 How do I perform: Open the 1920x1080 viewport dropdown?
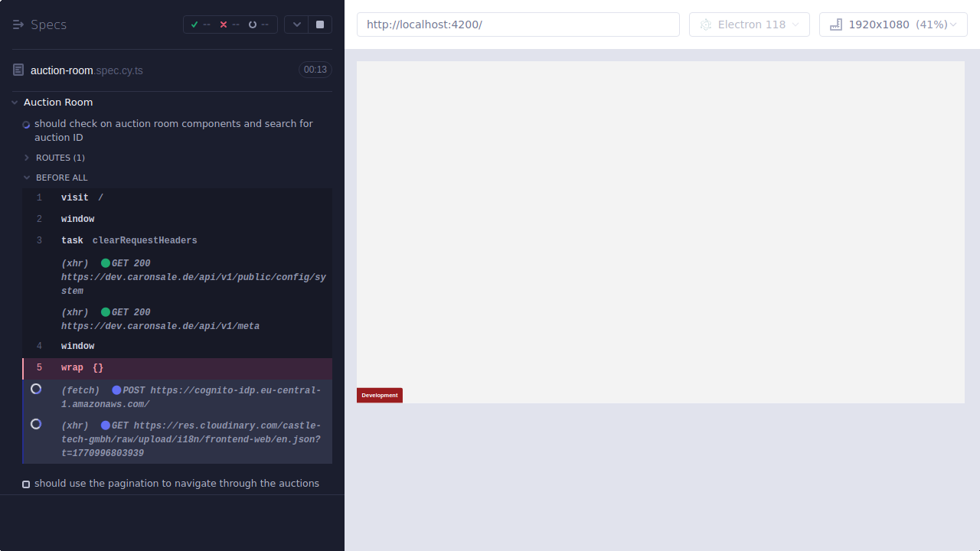[893, 24]
